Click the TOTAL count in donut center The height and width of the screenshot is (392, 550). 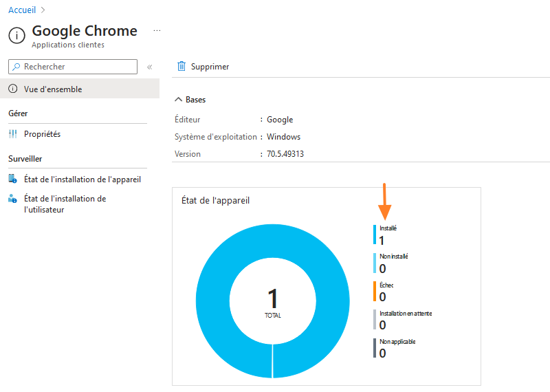[x=272, y=302]
